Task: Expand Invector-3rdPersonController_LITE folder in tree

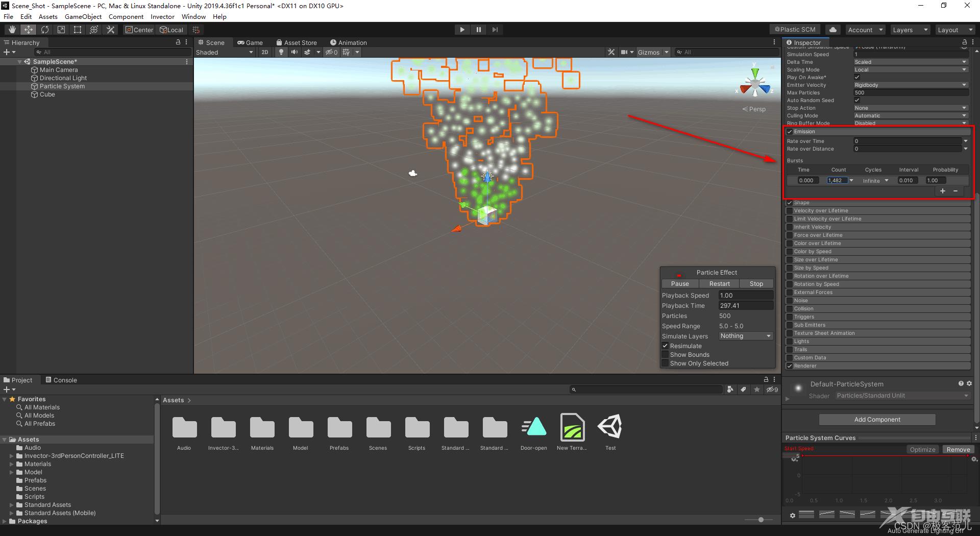Action: (12, 456)
